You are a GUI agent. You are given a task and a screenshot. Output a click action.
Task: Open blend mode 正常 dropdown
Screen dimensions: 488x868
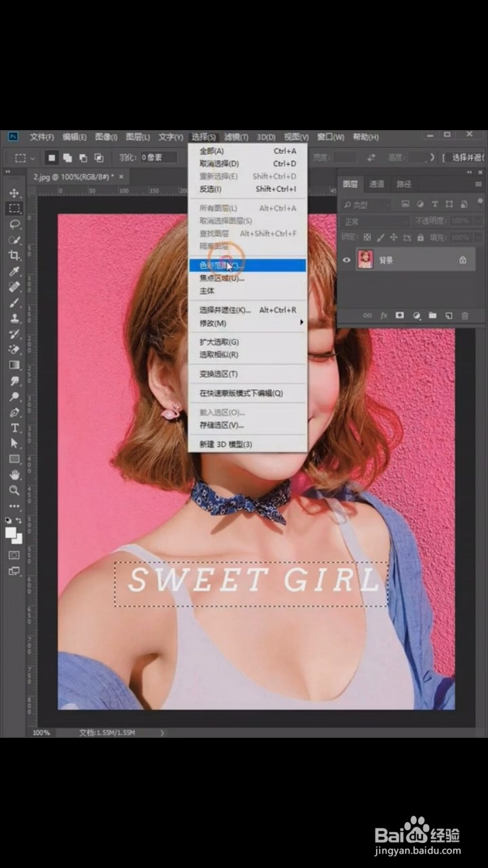pyautogui.click(x=375, y=221)
